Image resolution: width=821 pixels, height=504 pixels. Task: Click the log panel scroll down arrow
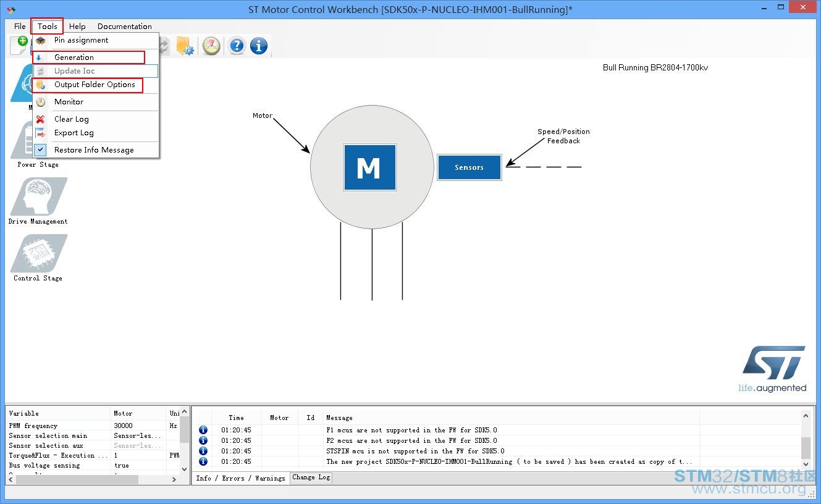(806, 464)
